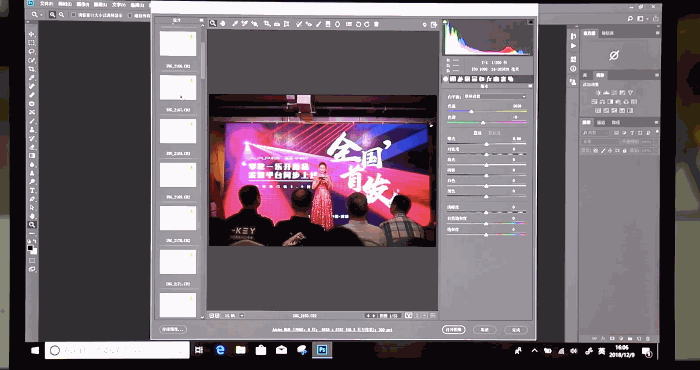The image size is (700, 370).
Task: Toggle the before/after preview Y button
Action: 408,316
